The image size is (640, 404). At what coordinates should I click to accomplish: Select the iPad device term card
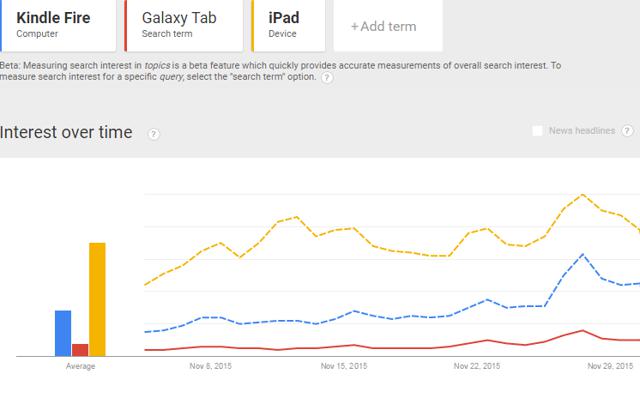[x=289, y=25]
